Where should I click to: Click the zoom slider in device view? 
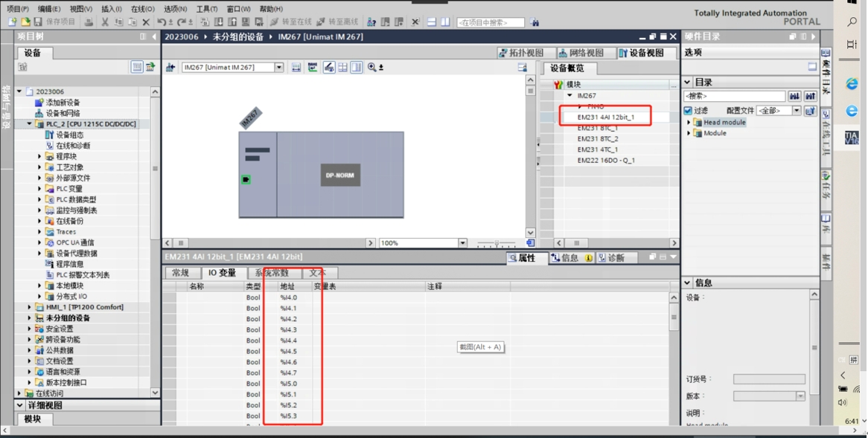tap(497, 243)
